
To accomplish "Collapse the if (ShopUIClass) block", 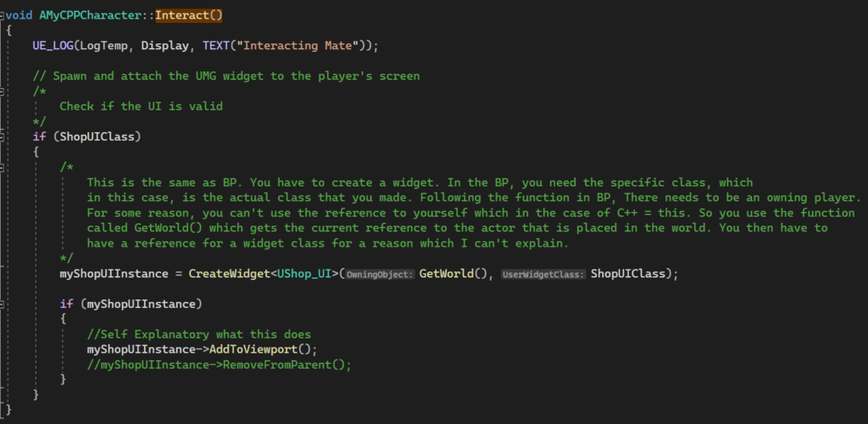I will pos(3,137).
